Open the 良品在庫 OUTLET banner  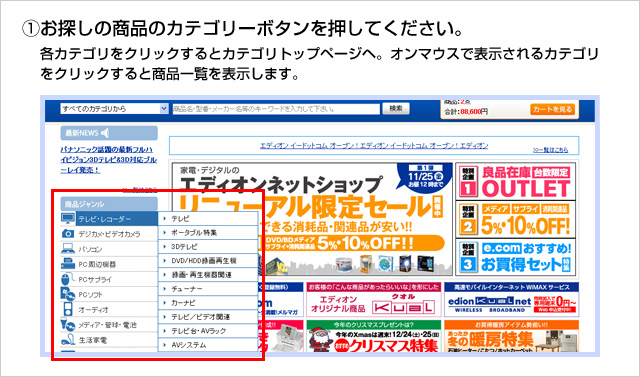516,181
